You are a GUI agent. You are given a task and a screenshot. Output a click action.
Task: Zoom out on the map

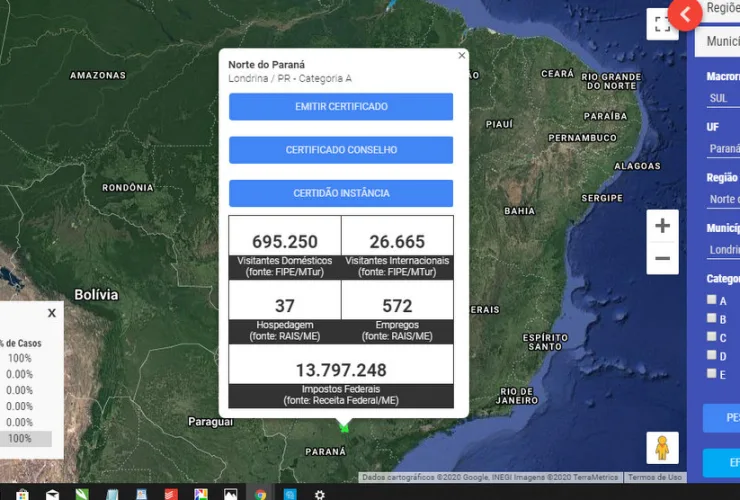coord(662,258)
